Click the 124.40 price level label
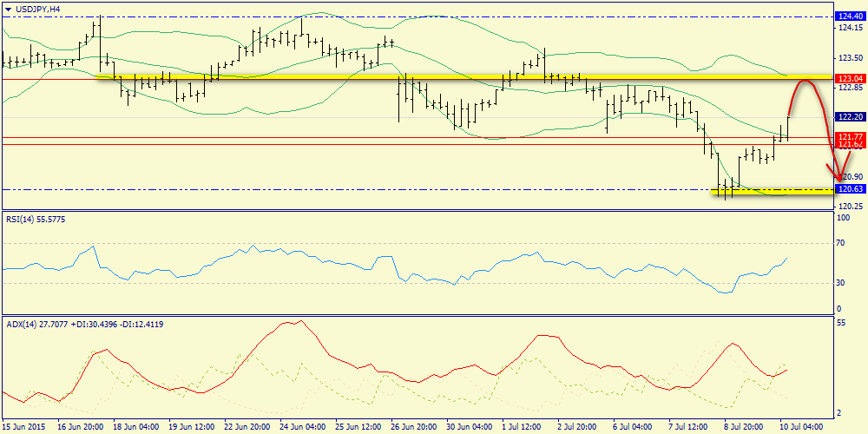 point(847,16)
